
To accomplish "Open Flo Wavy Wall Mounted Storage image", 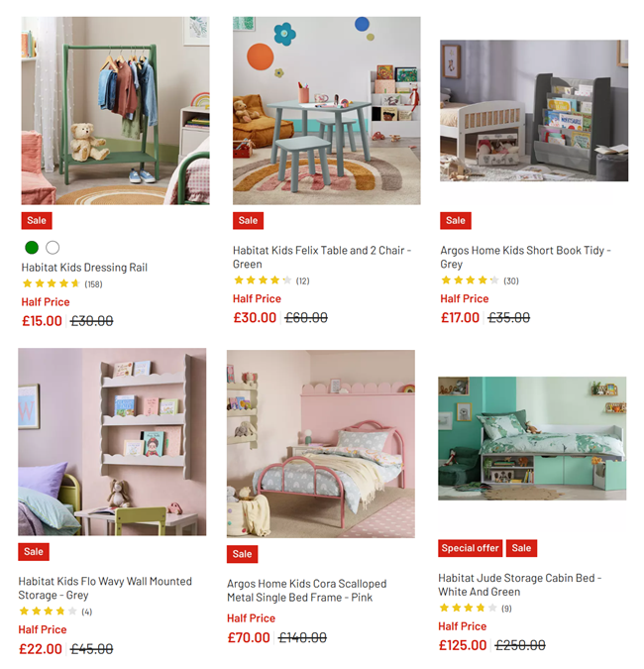I will (112, 442).
